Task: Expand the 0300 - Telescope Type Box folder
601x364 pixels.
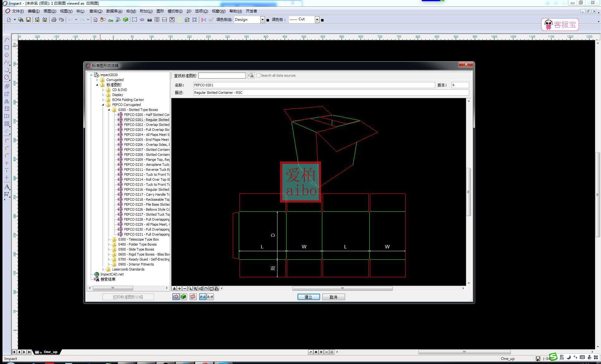Action: pos(109,239)
